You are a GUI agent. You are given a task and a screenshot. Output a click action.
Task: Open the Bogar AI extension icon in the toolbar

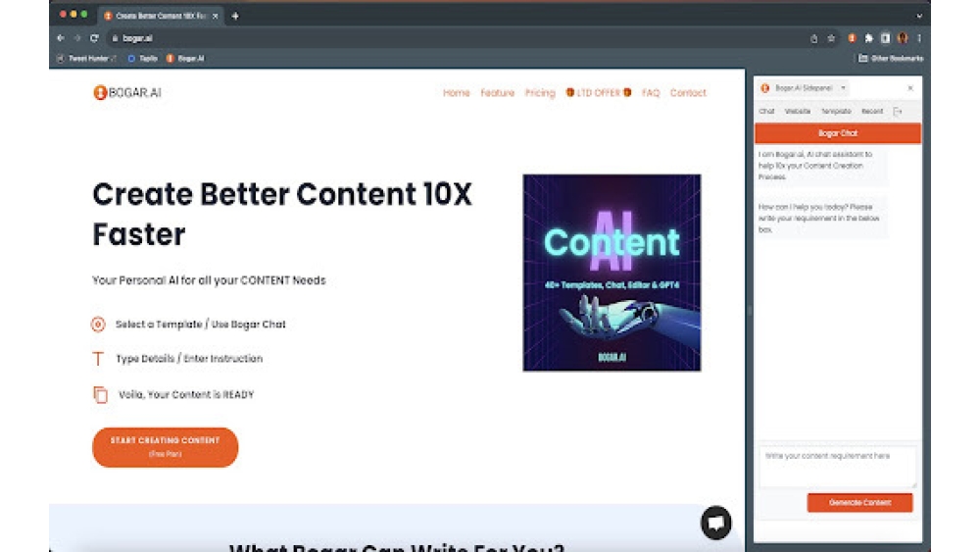852,38
